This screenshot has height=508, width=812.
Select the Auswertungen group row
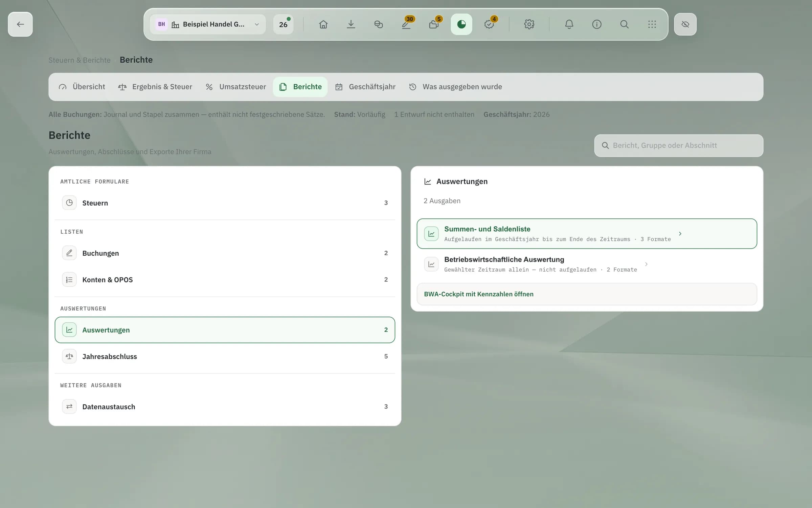coord(225,330)
